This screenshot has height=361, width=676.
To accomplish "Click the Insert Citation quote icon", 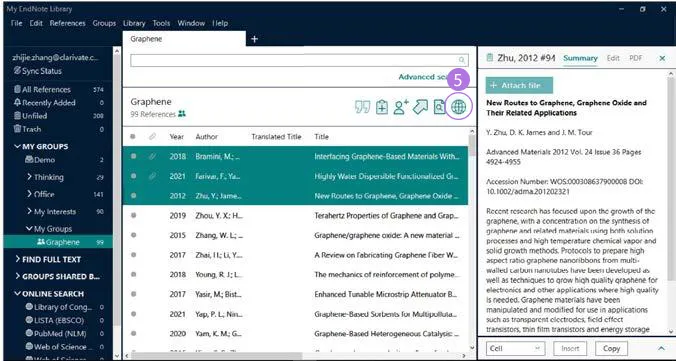I will 362,107.
